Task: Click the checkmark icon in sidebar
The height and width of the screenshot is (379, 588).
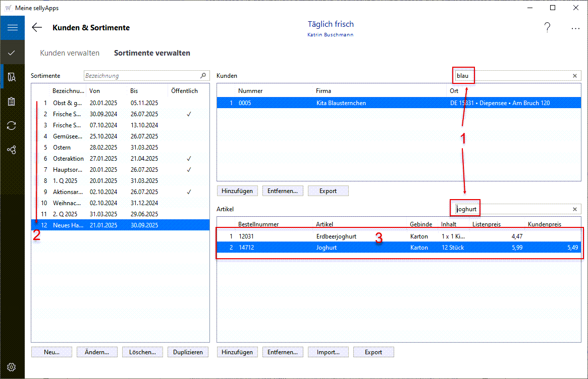Action: (12, 53)
